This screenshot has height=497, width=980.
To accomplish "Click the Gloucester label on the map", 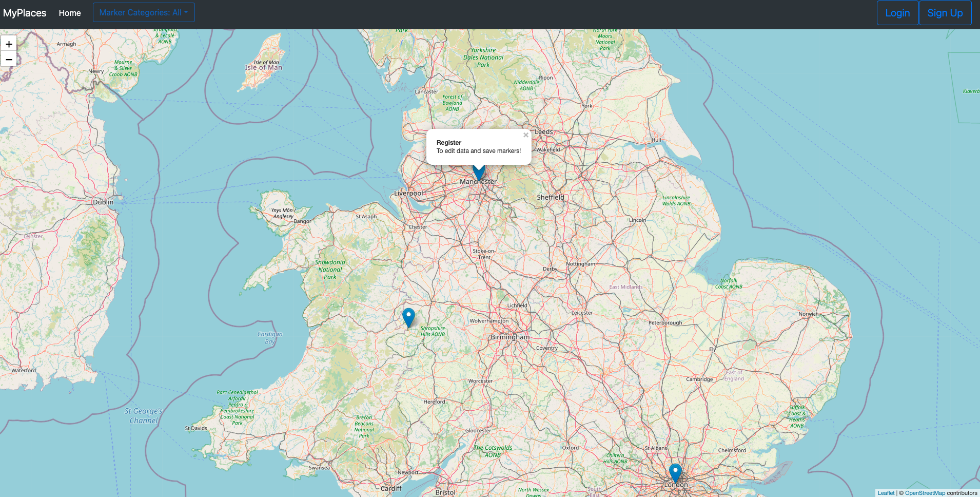I will [x=478, y=431].
